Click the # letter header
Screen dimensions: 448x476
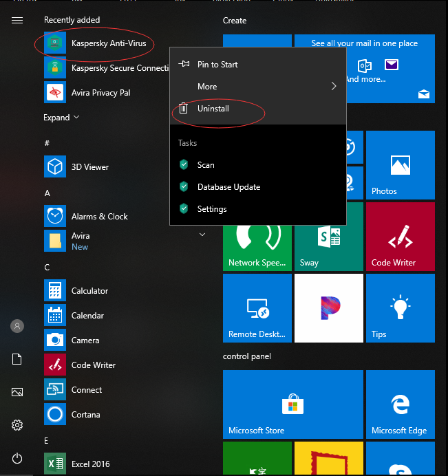(x=47, y=143)
